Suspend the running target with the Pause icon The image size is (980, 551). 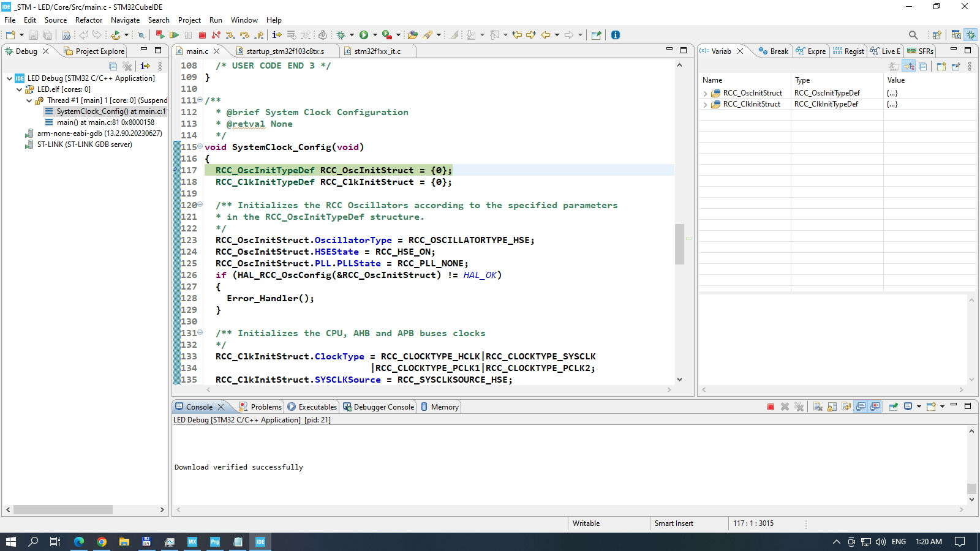[188, 35]
